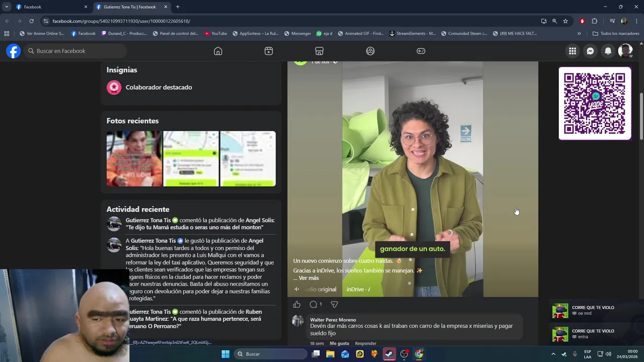This screenshot has height=362, width=644.
Task: Open Facebook home feed icon
Action: [x=218, y=51]
